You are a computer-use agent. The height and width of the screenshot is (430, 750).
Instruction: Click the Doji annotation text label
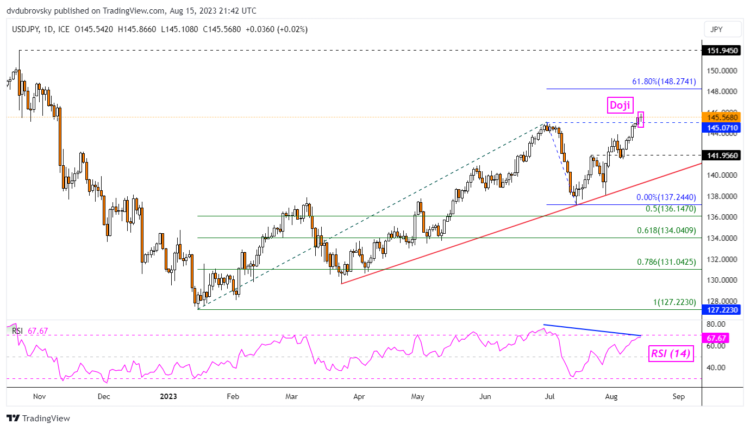point(619,104)
